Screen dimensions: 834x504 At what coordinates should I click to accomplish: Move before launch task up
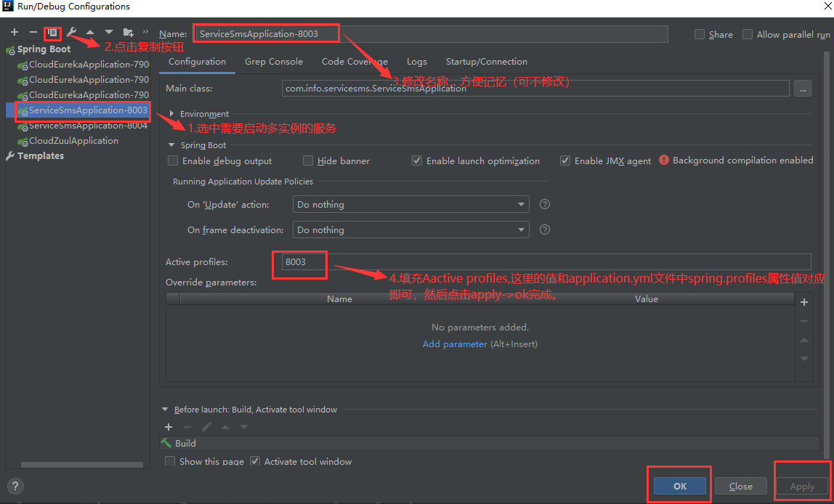tap(225, 427)
